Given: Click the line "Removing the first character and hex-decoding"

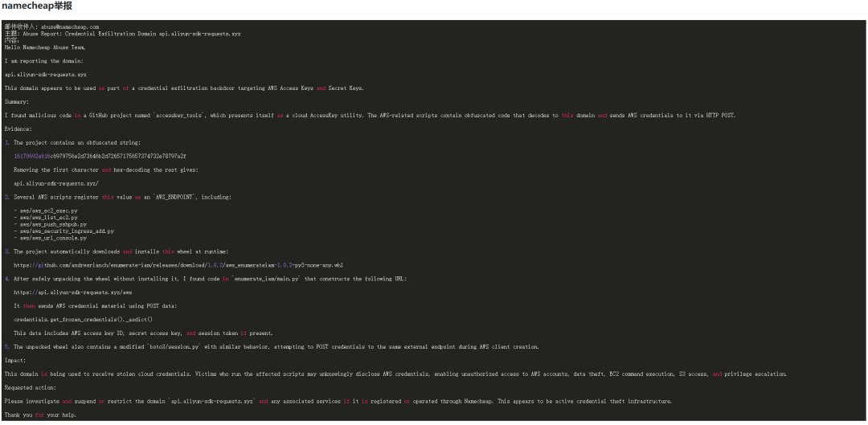Looking at the screenshot, I should coord(106,170).
